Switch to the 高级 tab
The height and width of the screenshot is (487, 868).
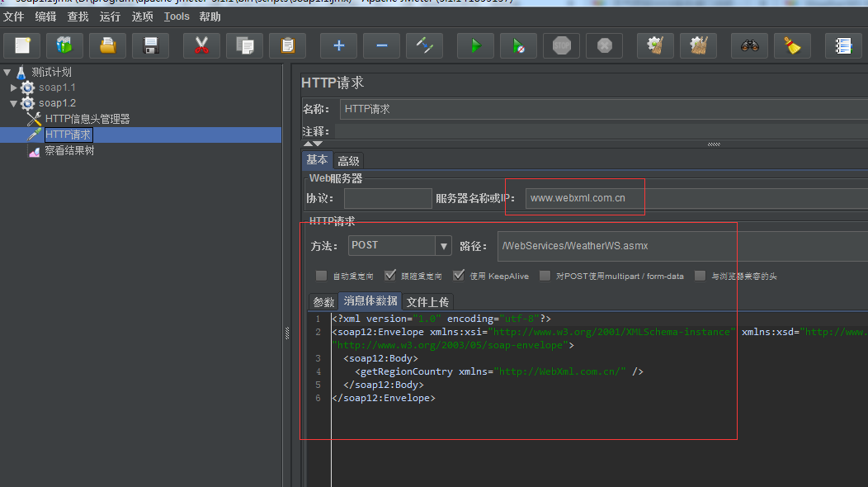point(348,161)
